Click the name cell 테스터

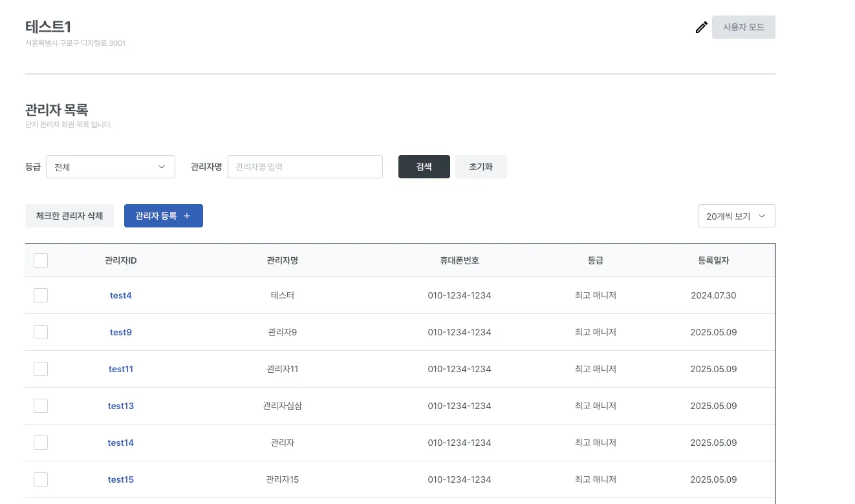(x=283, y=295)
